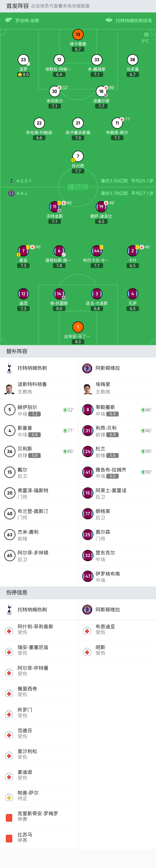The height and width of the screenshot is (868, 156).
Task: Open coach 埃梅里's avatar photo
Action: point(87,388)
